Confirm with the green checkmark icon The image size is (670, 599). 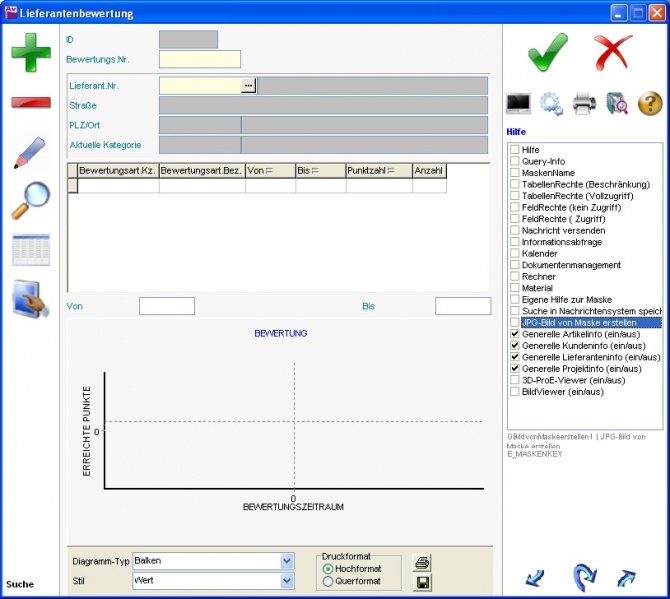click(x=547, y=52)
